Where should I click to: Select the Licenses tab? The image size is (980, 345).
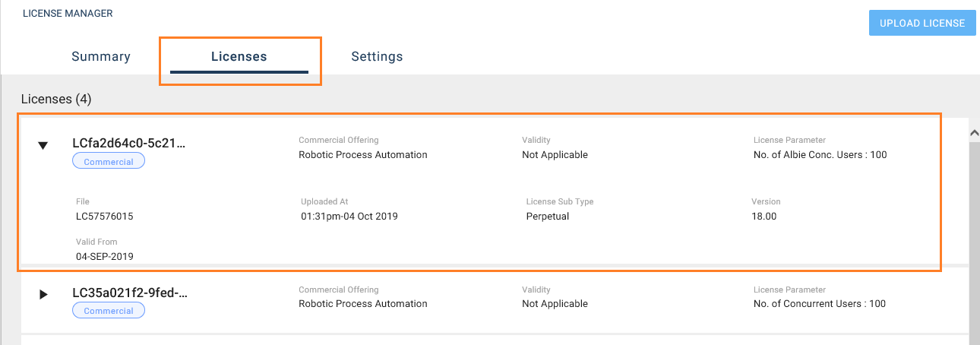pos(239,57)
